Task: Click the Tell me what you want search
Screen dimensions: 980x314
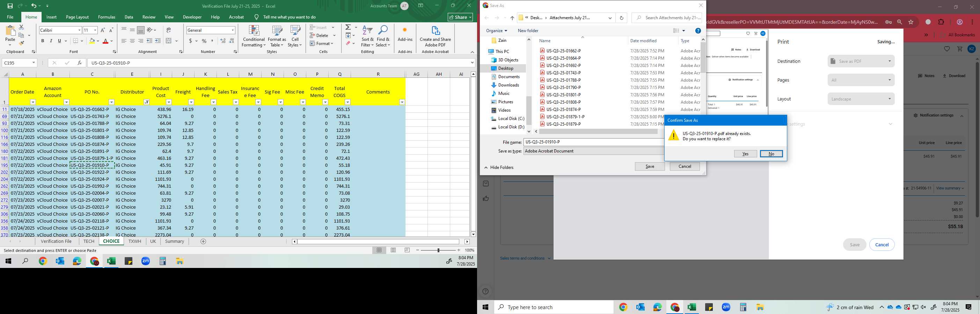Action: (289, 17)
